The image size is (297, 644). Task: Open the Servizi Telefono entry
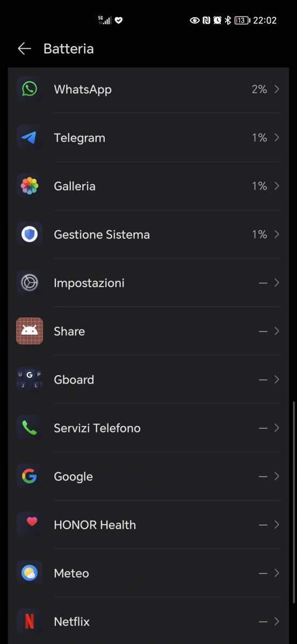coord(148,428)
